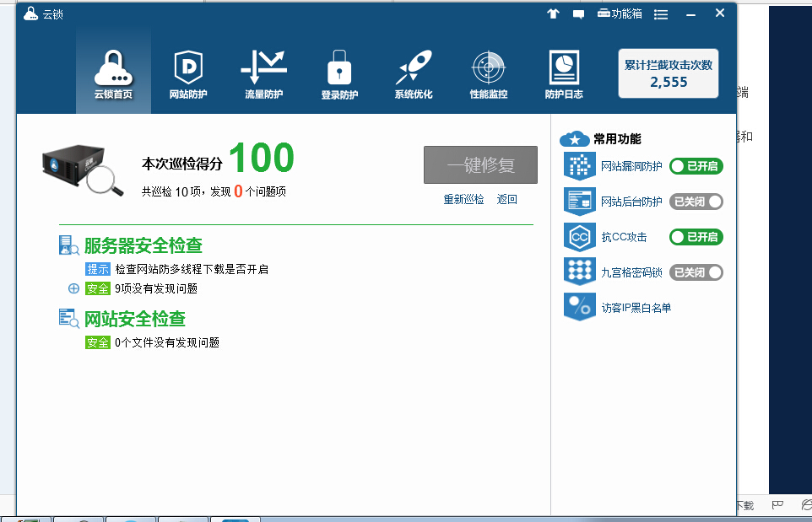Click the 返回 link
812x522 pixels.
pyautogui.click(x=506, y=200)
